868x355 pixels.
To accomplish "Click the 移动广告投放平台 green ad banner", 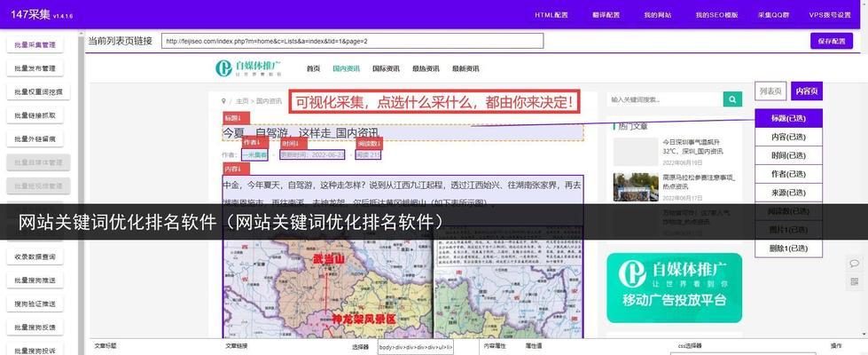I will (x=674, y=288).
